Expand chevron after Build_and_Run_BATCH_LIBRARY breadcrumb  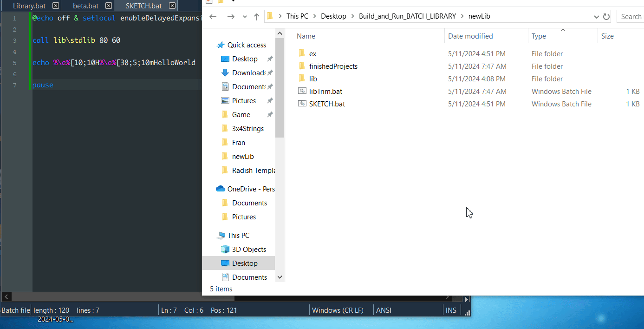462,16
